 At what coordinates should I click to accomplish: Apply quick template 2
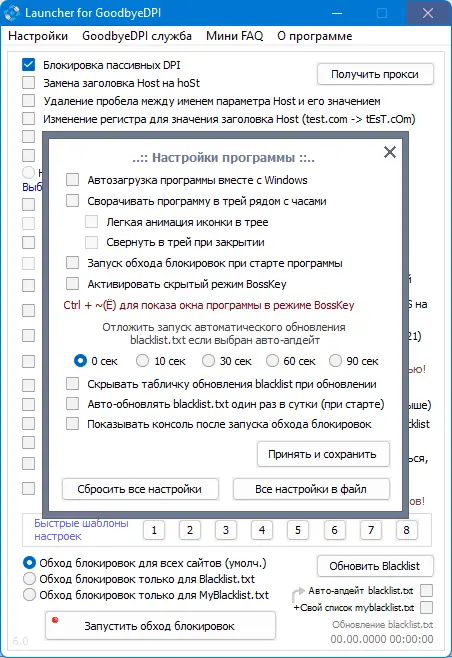click(190, 530)
